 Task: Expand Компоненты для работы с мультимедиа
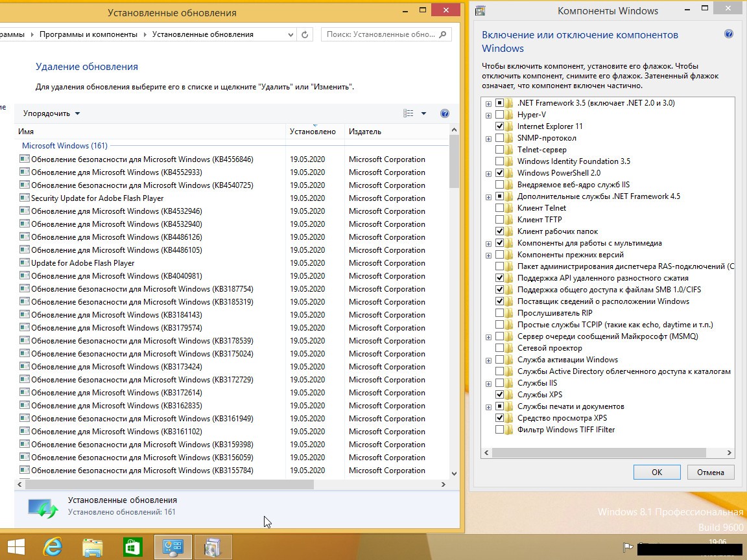pyautogui.click(x=488, y=244)
